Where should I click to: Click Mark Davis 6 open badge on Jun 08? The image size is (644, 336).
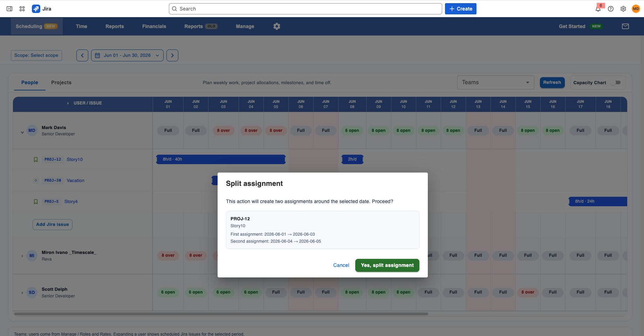point(352,130)
